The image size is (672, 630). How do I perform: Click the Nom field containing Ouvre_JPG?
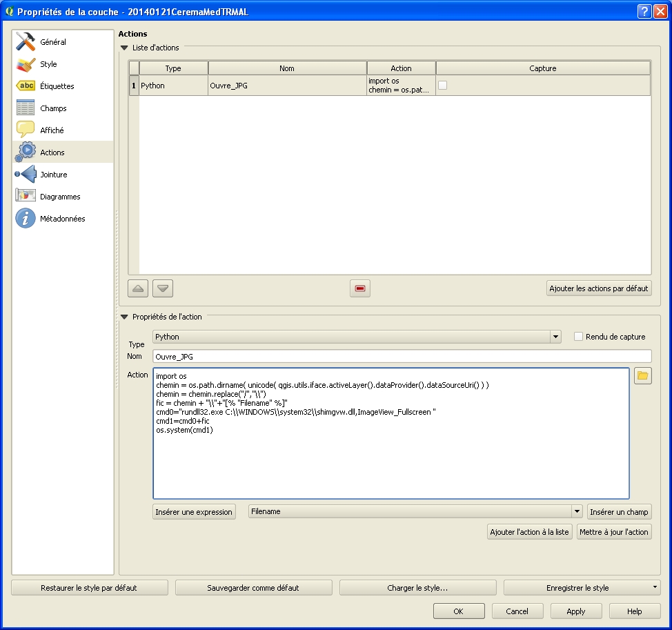(402, 356)
